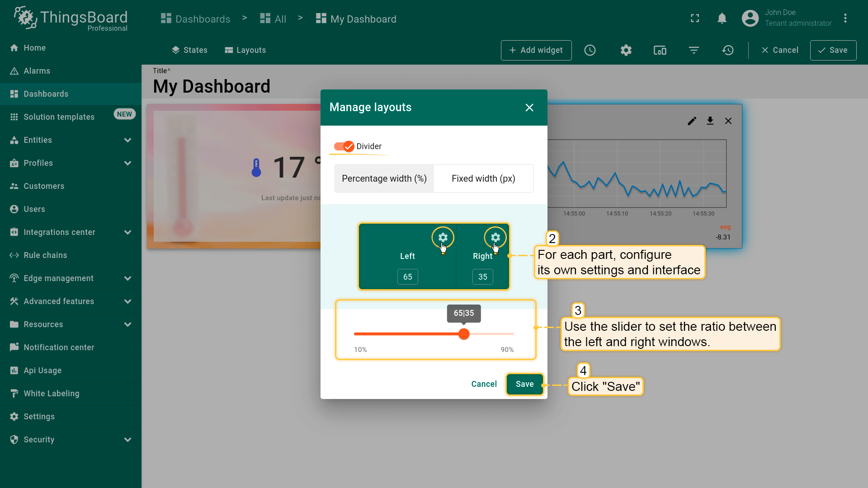The width and height of the screenshot is (868, 488).
Task: Open the version history icon
Action: point(728,50)
